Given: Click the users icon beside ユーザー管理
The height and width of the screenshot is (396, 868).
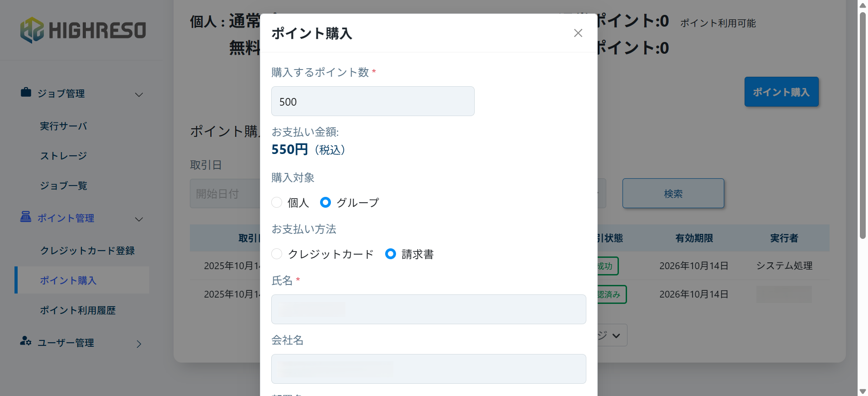Looking at the screenshot, I should click(x=26, y=341).
